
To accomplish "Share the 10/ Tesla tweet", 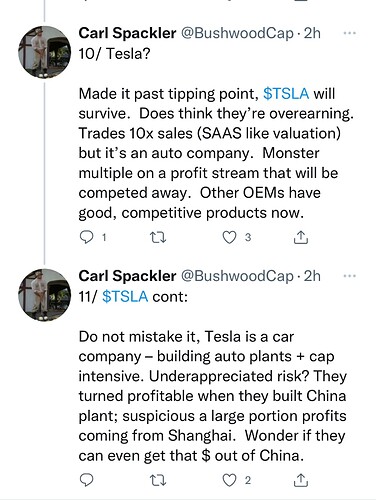I will click(301, 237).
